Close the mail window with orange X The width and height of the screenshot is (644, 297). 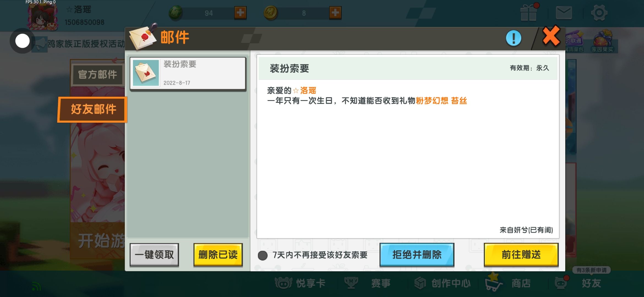point(551,36)
